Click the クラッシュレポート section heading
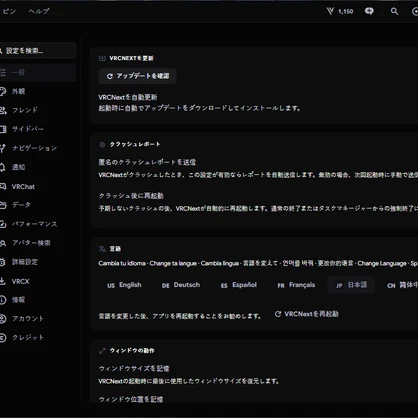 click(x=135, y=144)
